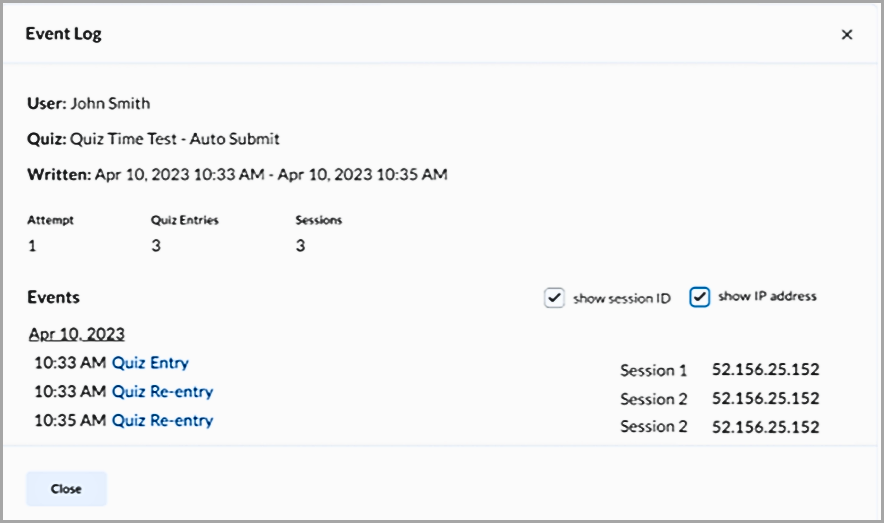Image resolution: width=884 pixels, height=523 pixels.
Task: Click the Sessions count value
Action: tap(300, 245)
